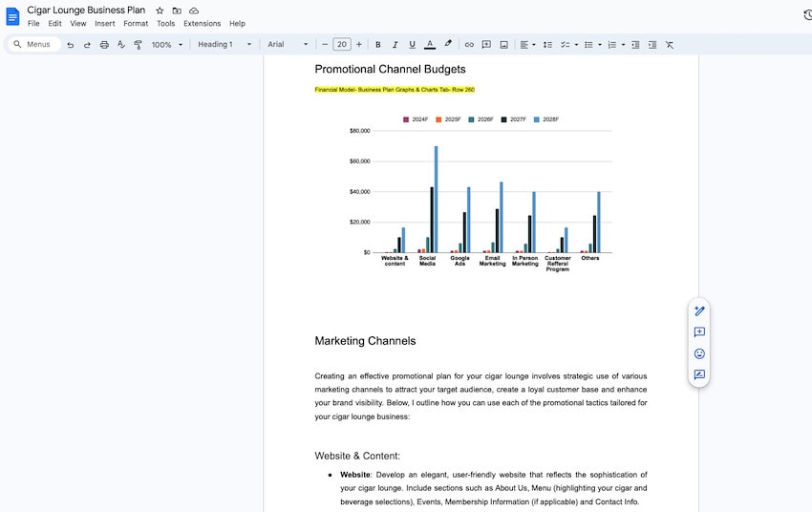
Task: Open the Insert menu
Action: point(105,23)
